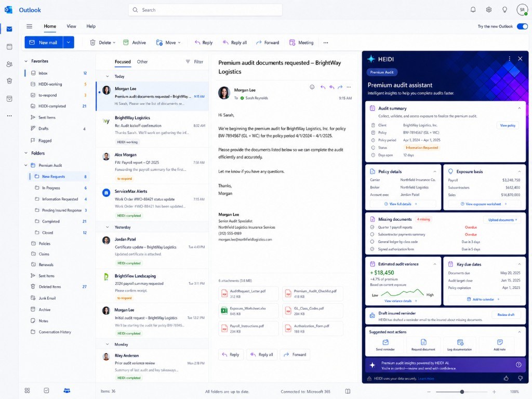Open the SR account avatar
Screen dimensions: 532x399
[522, 10]
